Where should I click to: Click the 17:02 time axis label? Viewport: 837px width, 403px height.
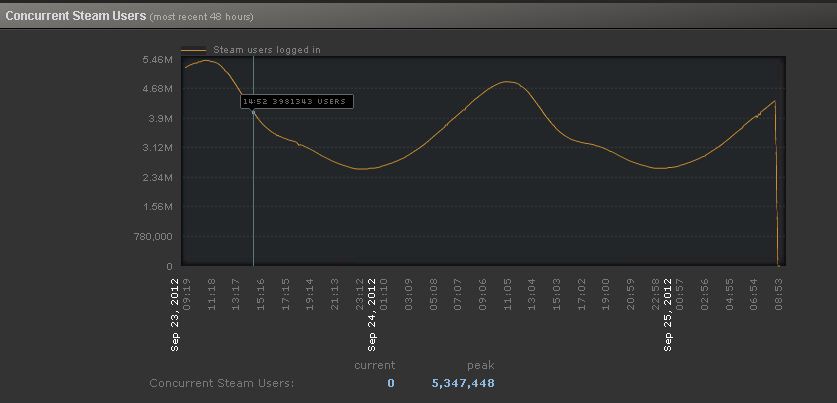[x=581, y=294]
